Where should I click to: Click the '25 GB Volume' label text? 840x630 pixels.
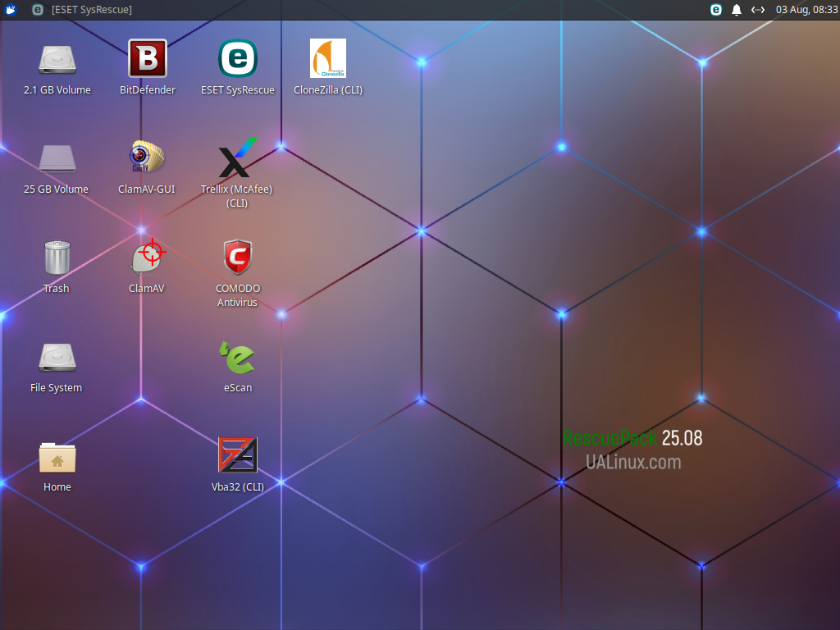pos(57,189)
